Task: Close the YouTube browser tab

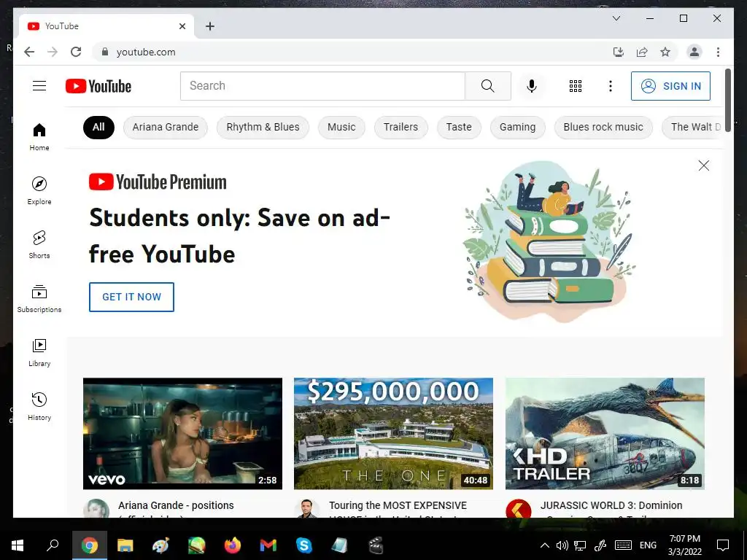Action: (x=182, y=26)
